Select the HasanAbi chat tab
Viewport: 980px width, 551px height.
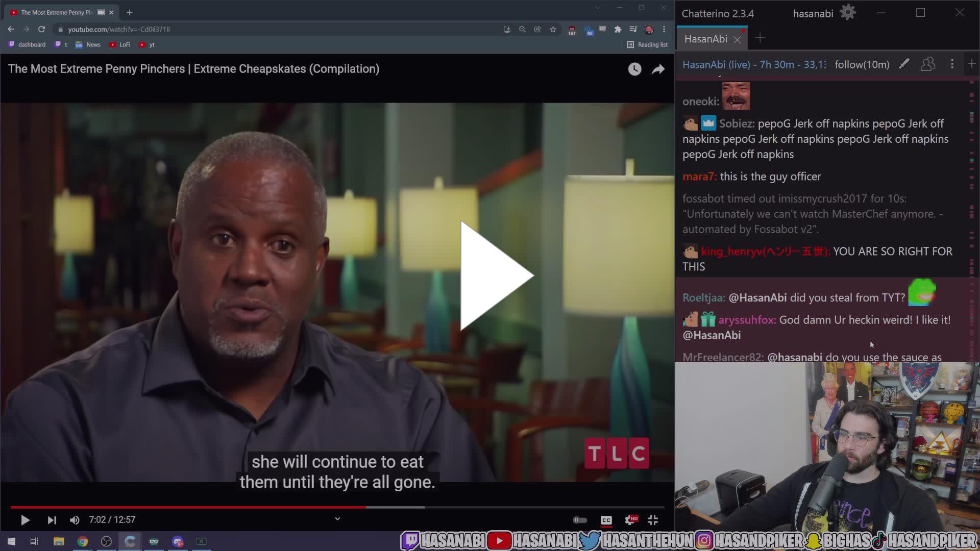pyautogui.click(x=706, y=39)
